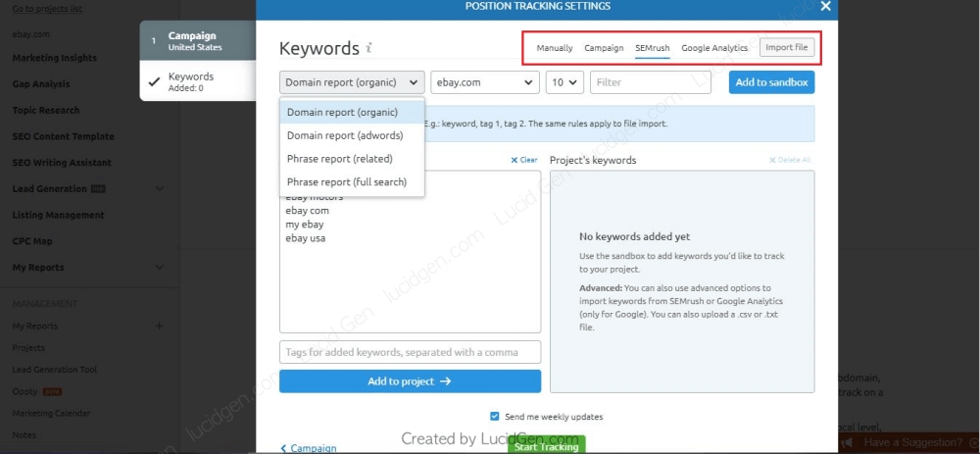980x454 pixels.
Task: Open Notes link in sidebar
Action: 24,435
